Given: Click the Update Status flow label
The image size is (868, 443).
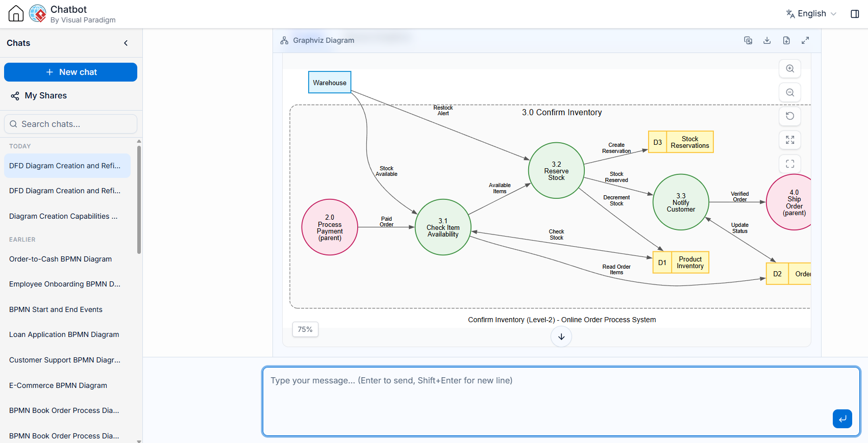Looking at the screenshot, I should tap(739, 228).
